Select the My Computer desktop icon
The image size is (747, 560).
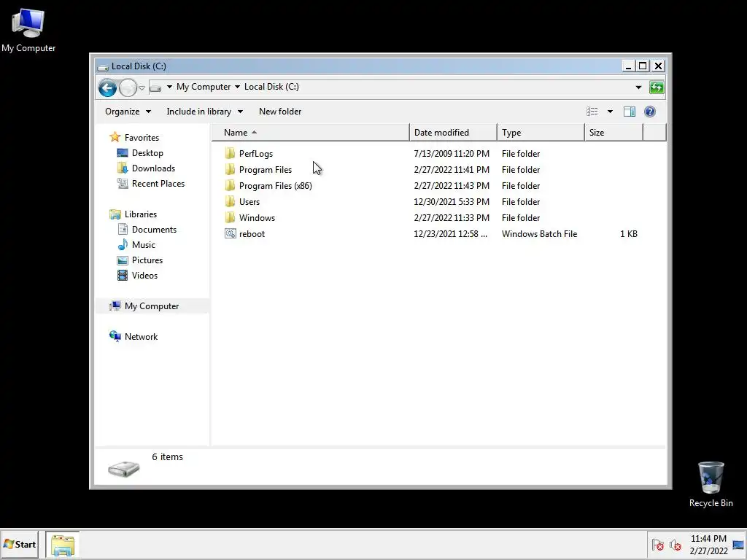click(28, 31)
